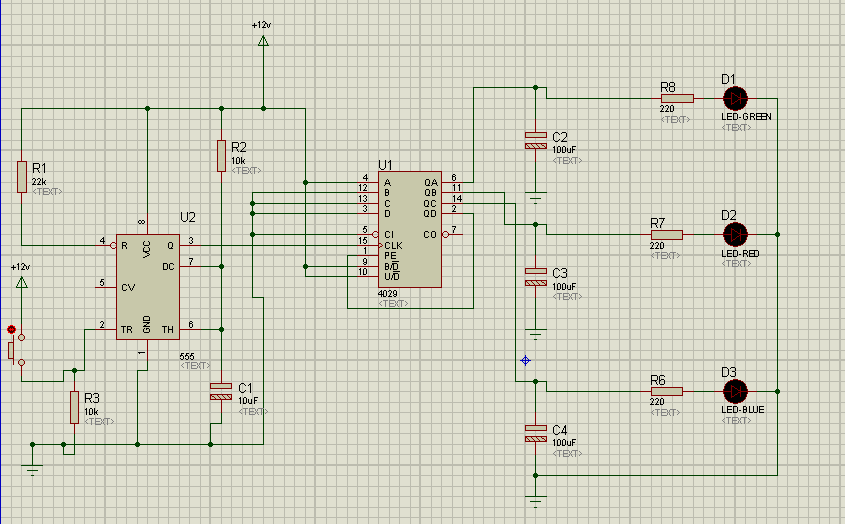The image size is (845, 524).
Task: Click resistor R2 near the 555
Action: (x=221, y=156)
